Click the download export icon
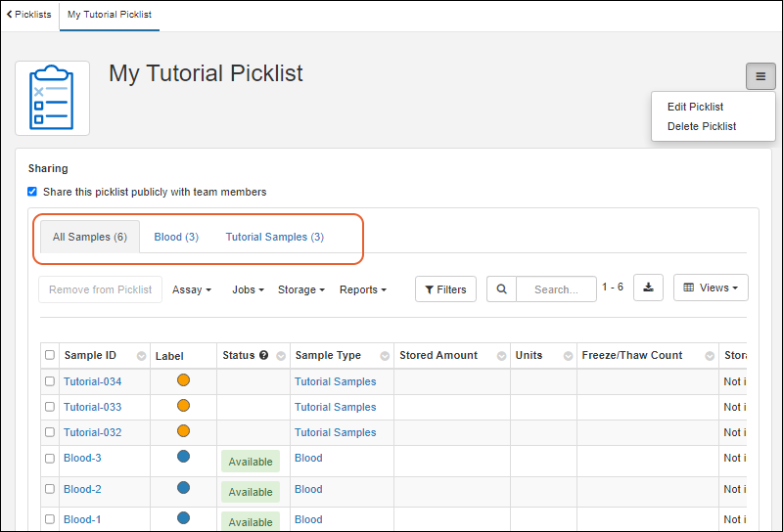The image size is (783, 532). 648,288
